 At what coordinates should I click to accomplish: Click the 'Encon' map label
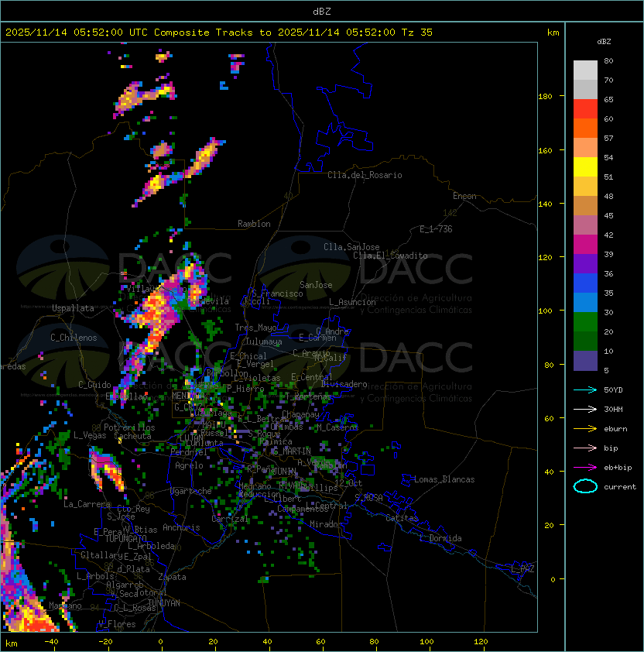point(464,196)
